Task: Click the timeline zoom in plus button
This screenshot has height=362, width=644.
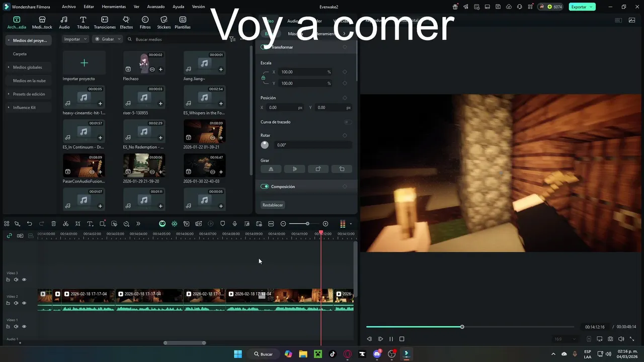Action: [326, 224]
